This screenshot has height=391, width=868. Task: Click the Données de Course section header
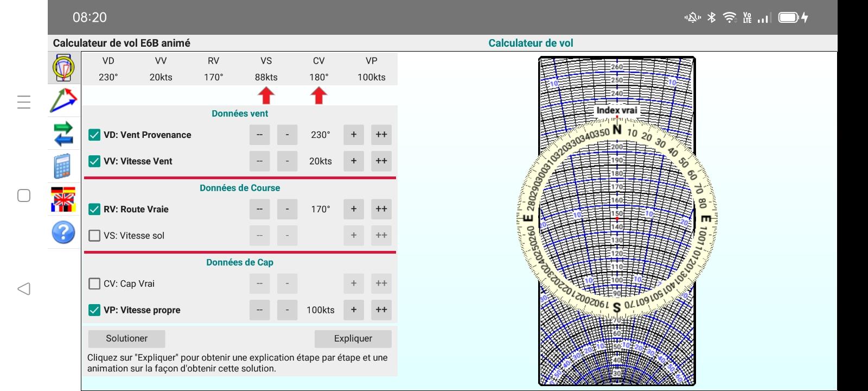click(240, 188)
